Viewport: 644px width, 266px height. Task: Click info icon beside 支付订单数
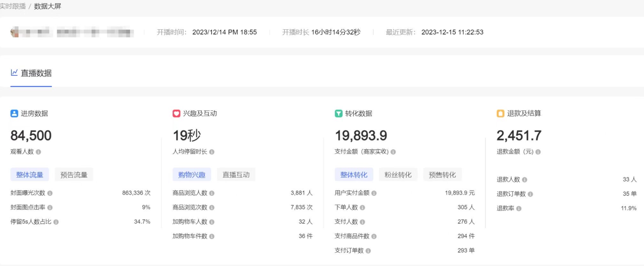tap(368, 251)
